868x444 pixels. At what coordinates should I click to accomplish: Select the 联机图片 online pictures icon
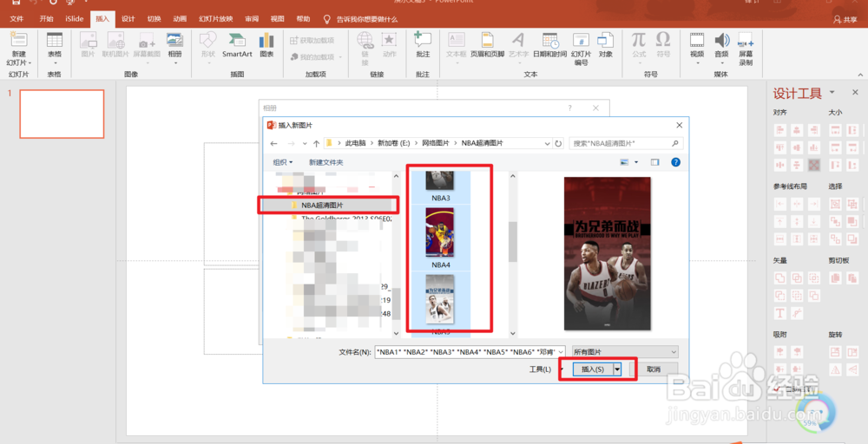point(115,45)
